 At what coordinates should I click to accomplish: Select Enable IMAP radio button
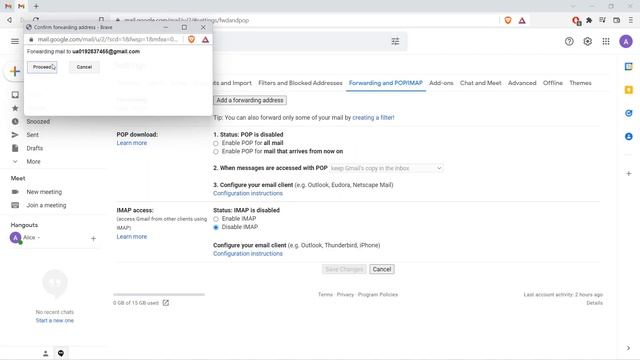216,219
